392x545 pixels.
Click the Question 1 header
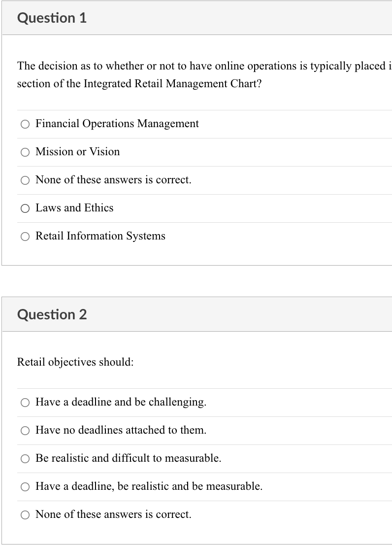click(x=52, y=18)
